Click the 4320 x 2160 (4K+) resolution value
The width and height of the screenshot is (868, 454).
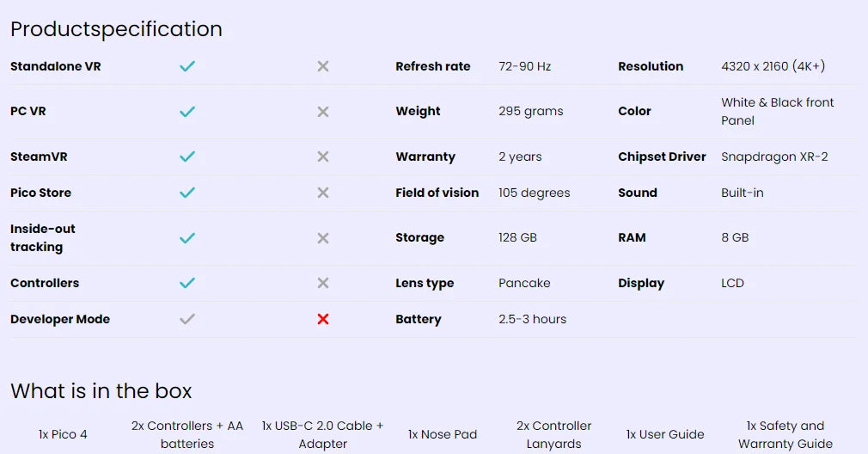click(x=773, y=66)
